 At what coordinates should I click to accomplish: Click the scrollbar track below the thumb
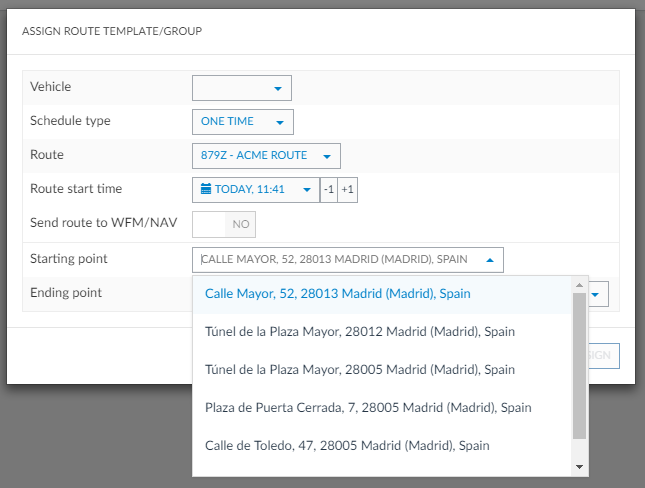[x=579, y=449]
